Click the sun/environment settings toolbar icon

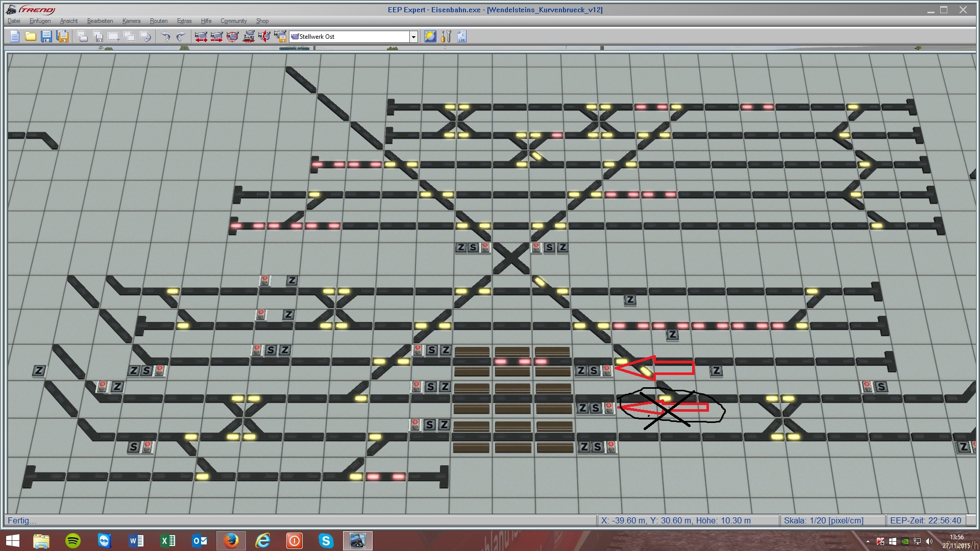[430, 36]
